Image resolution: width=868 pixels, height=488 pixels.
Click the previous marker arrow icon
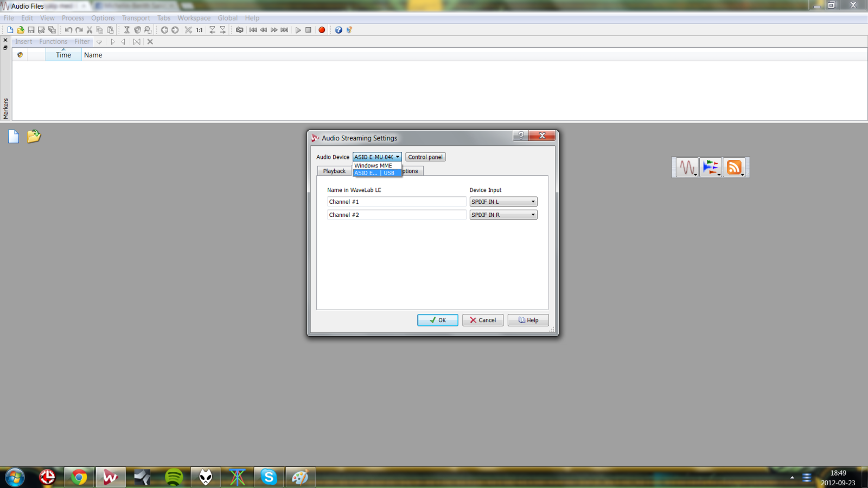[x=124, y=42]
